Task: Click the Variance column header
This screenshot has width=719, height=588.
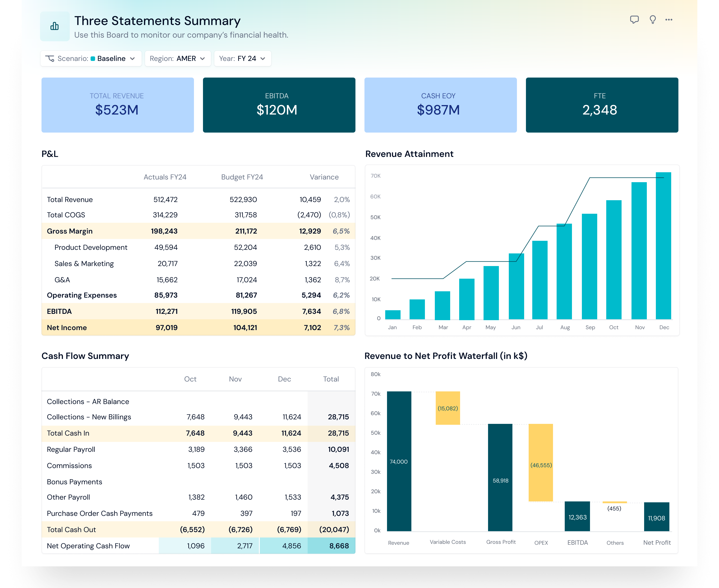Action: click(x=324, y=177)
